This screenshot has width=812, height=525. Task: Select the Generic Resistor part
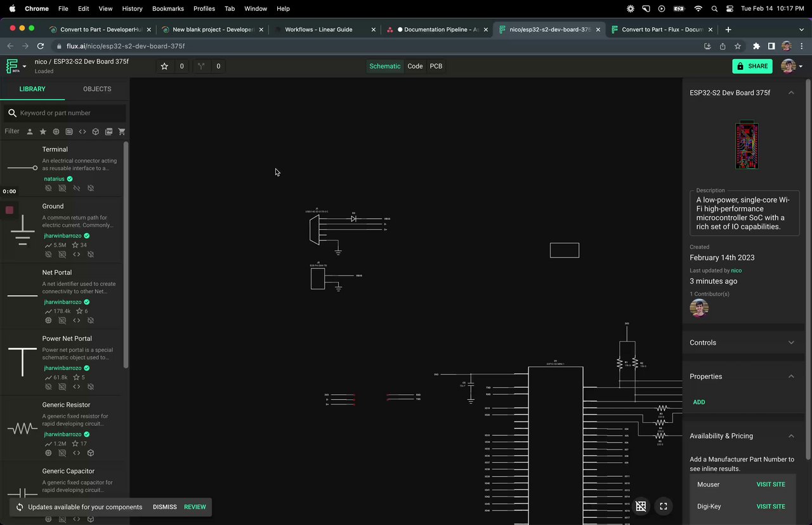coord(62,429)
